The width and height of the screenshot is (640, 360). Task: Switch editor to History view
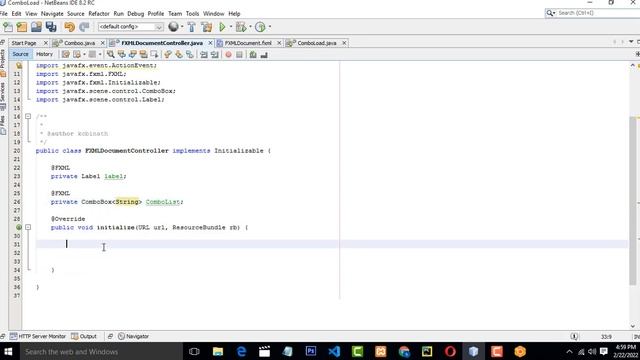44,54
